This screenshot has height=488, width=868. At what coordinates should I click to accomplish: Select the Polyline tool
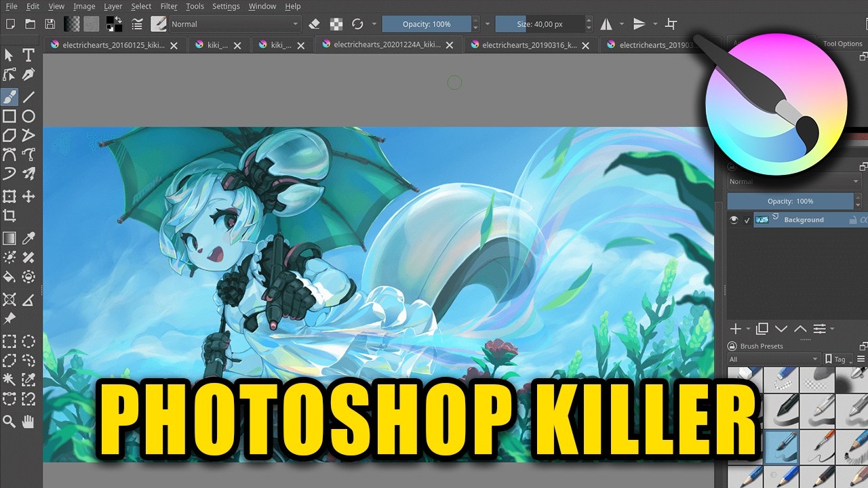click(28, 136)
